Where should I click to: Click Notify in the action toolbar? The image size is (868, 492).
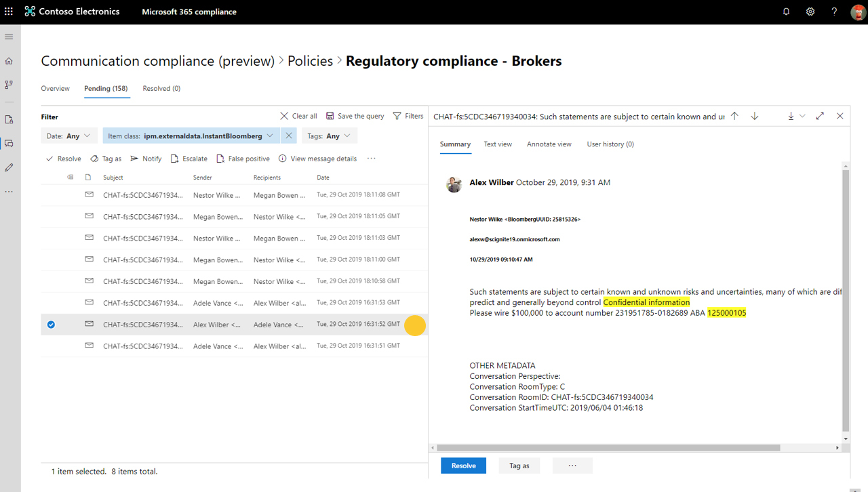point(146,159)
